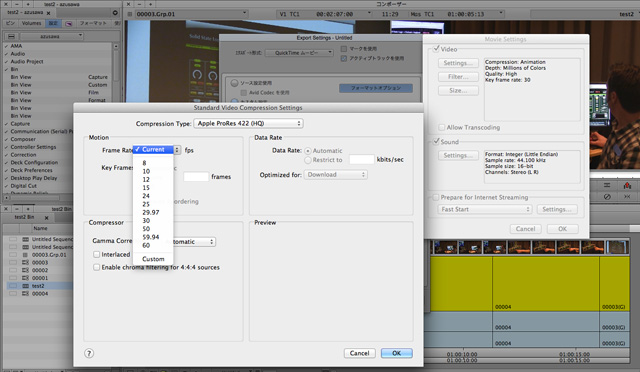Choose 29.97 from the frame rate list

pos(151,212)
